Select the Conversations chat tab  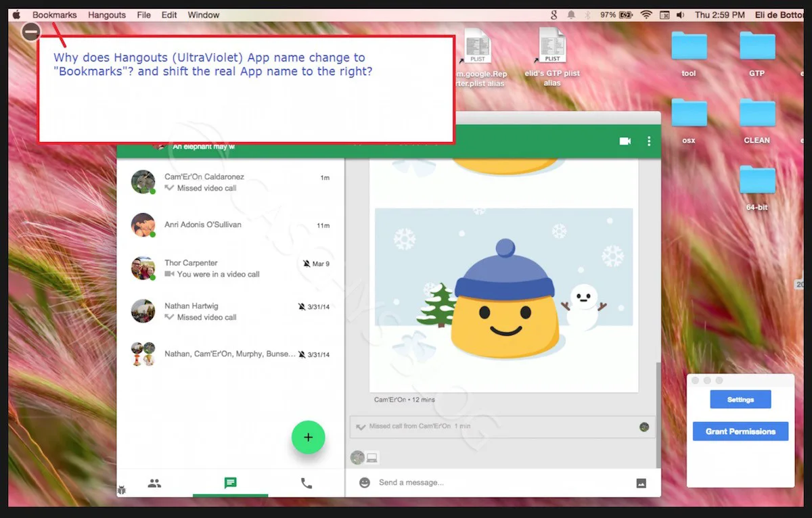tap(230, 484)
